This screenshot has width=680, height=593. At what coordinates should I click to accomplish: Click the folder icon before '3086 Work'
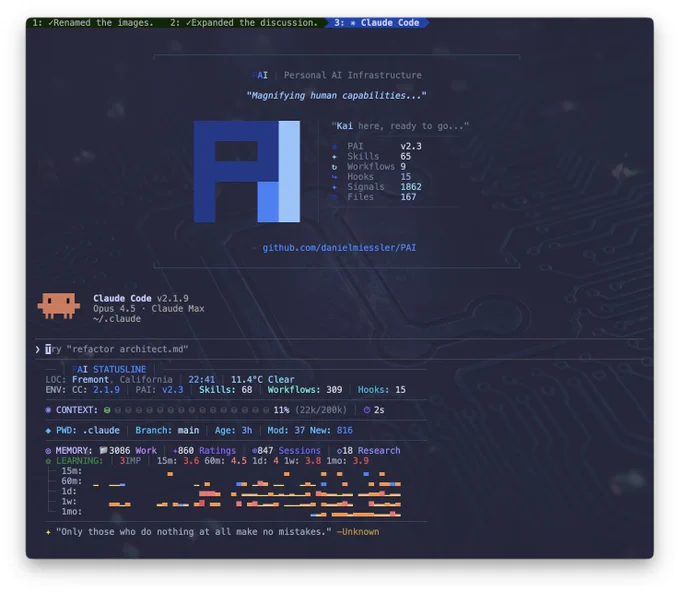click(x=103, y=450)
